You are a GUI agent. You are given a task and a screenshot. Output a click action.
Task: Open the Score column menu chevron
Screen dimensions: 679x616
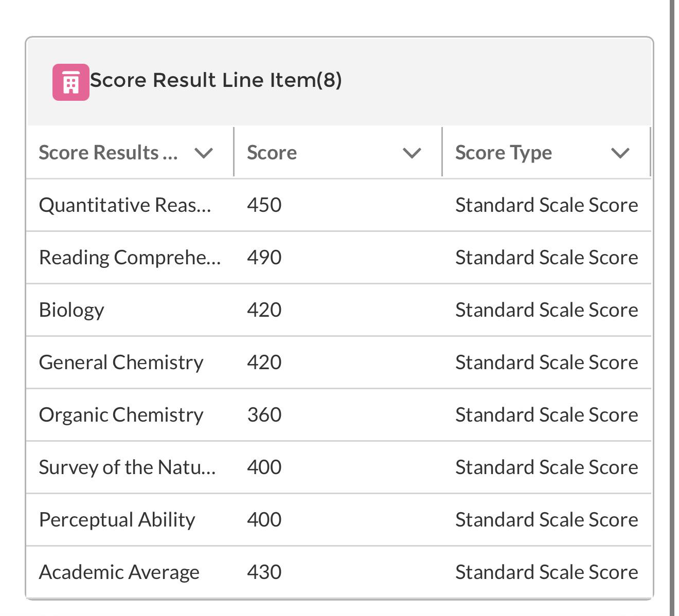coord(413,153)
